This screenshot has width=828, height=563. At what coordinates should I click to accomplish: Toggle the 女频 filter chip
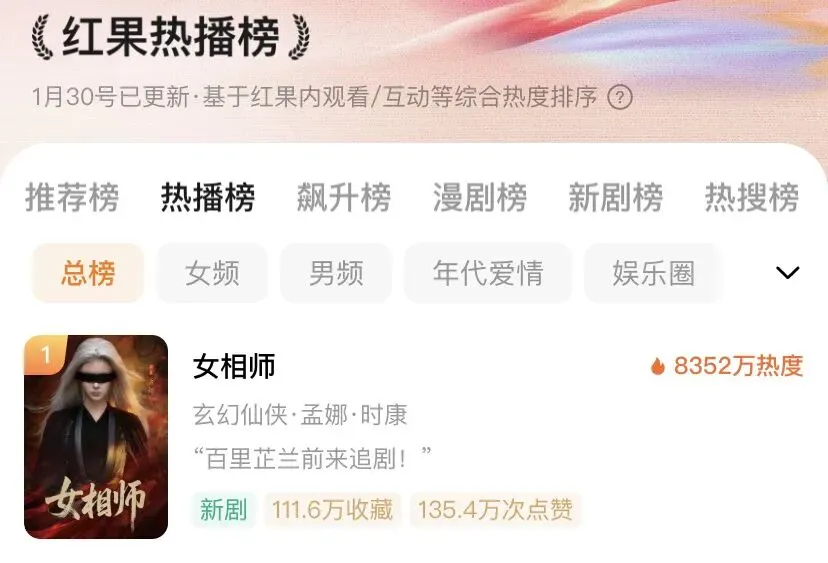pyautogui.click(x=212, y=273)
